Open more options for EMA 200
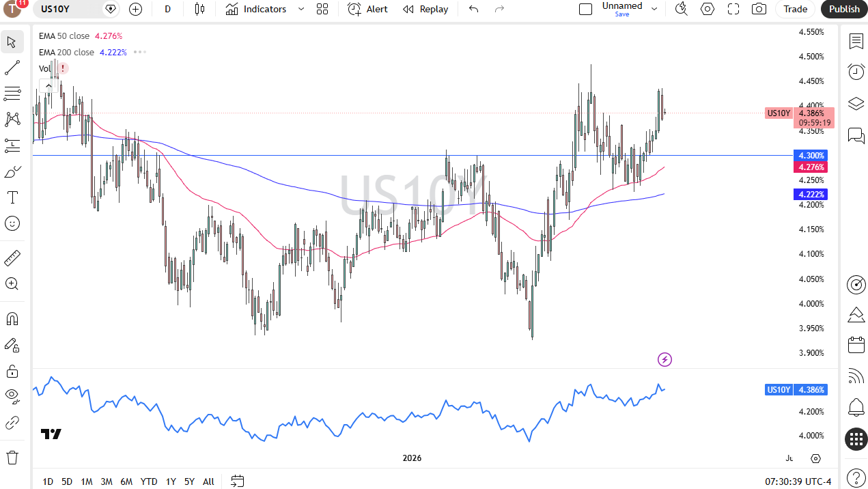 140,52
